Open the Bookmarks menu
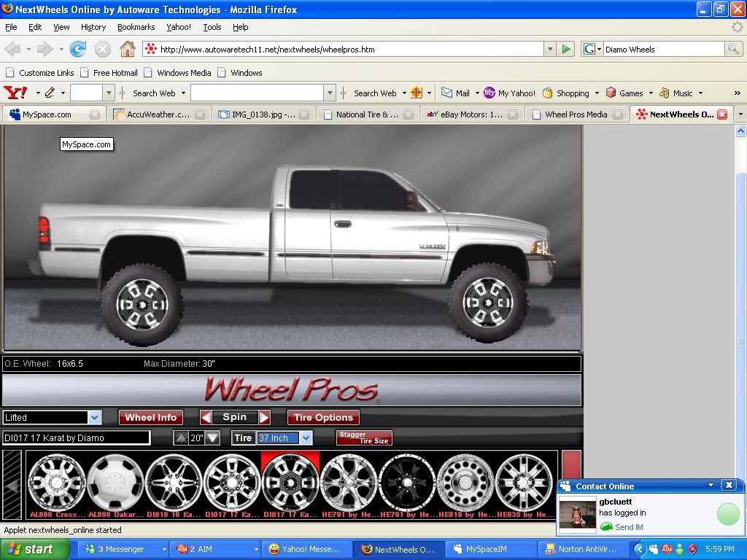The width and height of the screenshot is (747, 560). point(136,27)
